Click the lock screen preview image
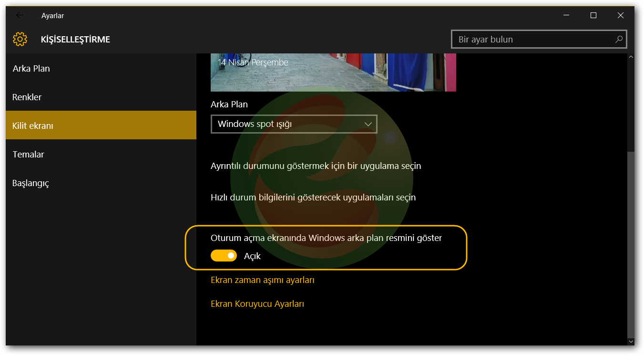 tap(333, 73)
